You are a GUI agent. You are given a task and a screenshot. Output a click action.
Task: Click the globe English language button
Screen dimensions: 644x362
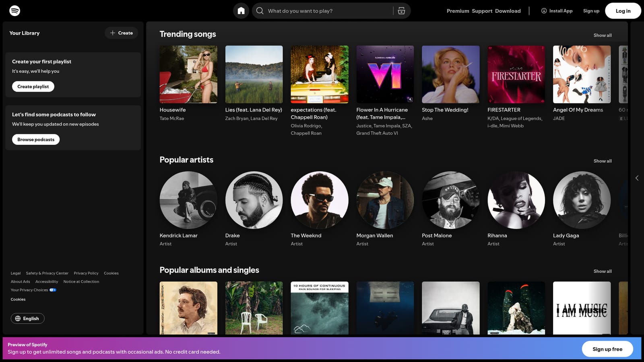click(27, 319)
